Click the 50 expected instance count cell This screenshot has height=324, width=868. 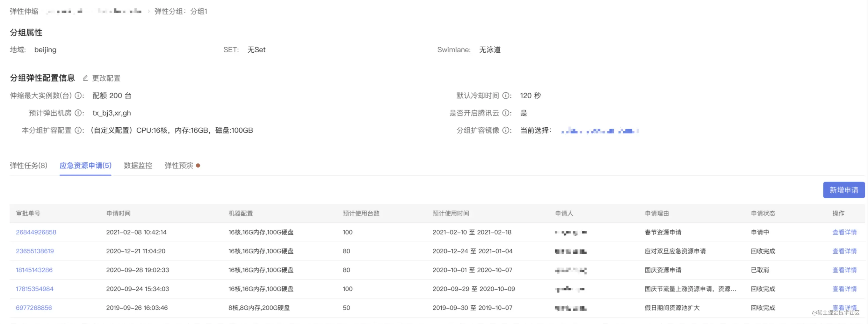tap(346, 308)
